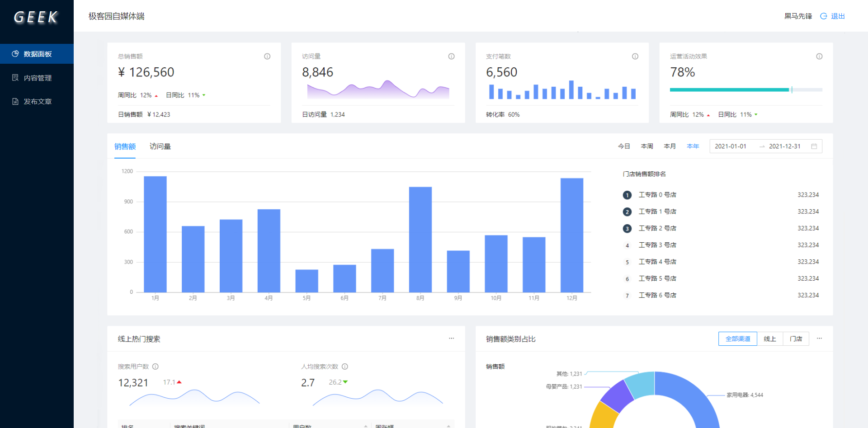Click the 数据面板 pie chart icon
The width and height of the screenshot is (868, 428).
pyautogui.click(x=15, y=54)
